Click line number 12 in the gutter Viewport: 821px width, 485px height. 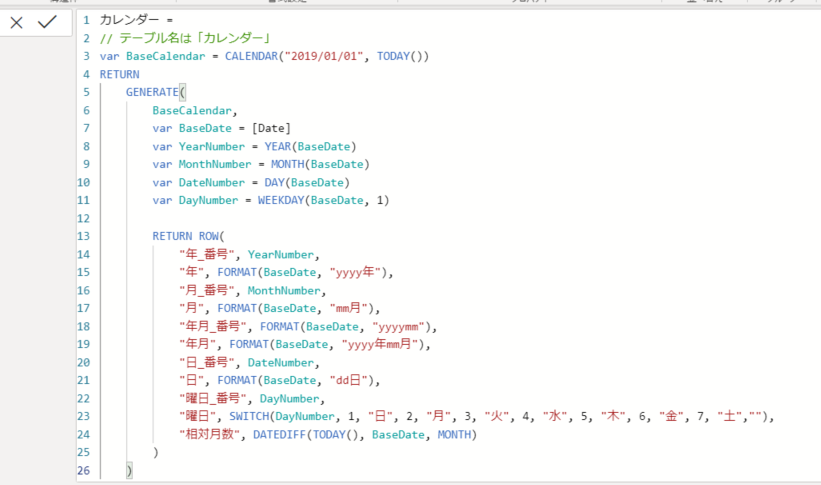click(x=83, y=218)
